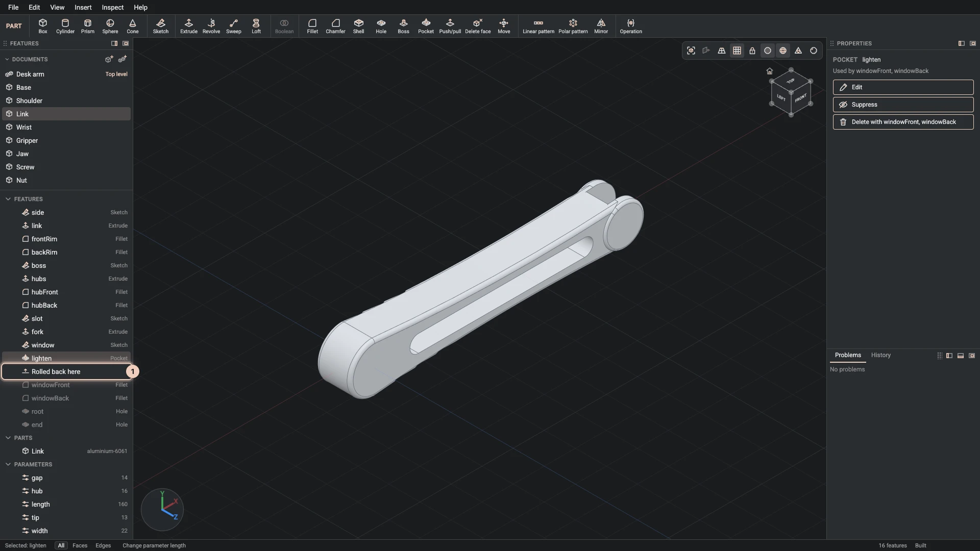This screenshot has width=980, height=551.
Task: Select the hubs Extrude feature
Action: tap(66, 279)
